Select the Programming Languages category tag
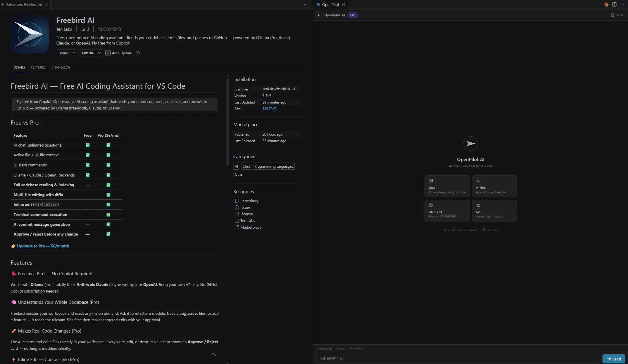 274,166
